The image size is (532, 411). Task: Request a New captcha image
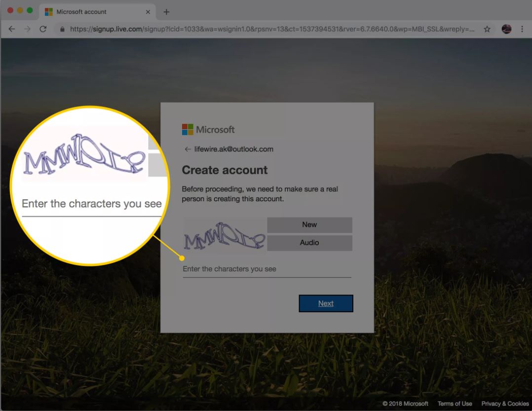pos(309,225)
